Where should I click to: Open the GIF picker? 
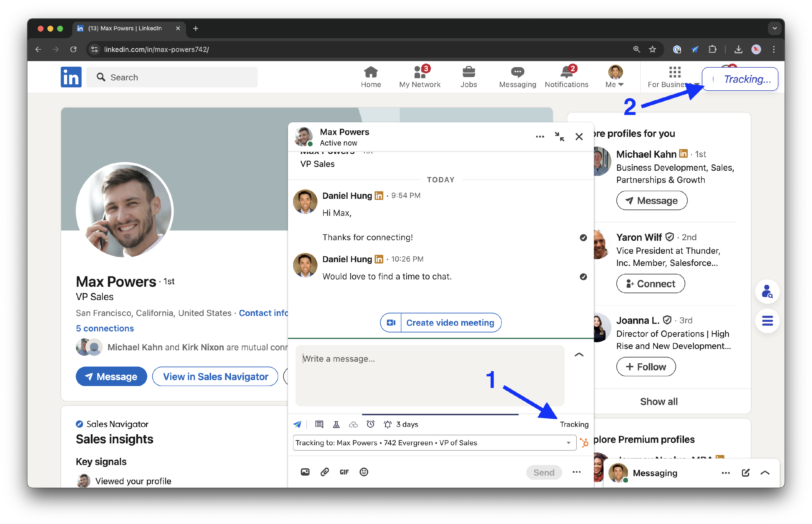coord(344,472)
